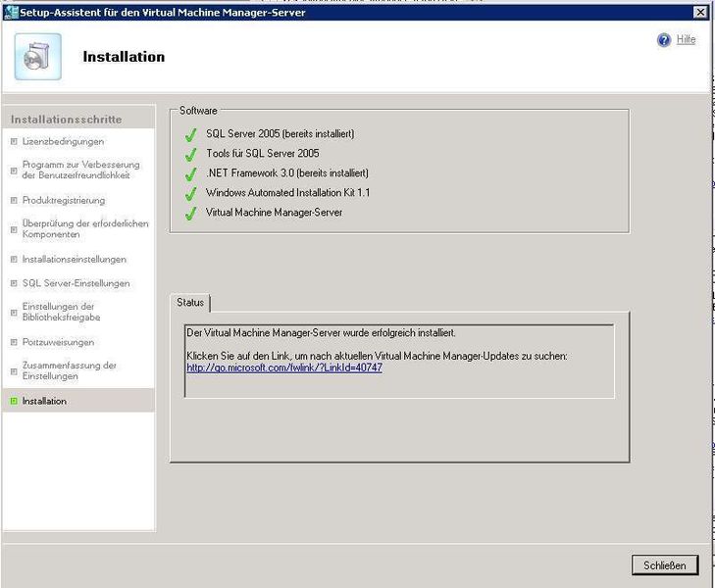The height and width of the screenshot is (588, 715).
Task: Select the Installationseinstellungen step
Action: click(x=75, y=259)
